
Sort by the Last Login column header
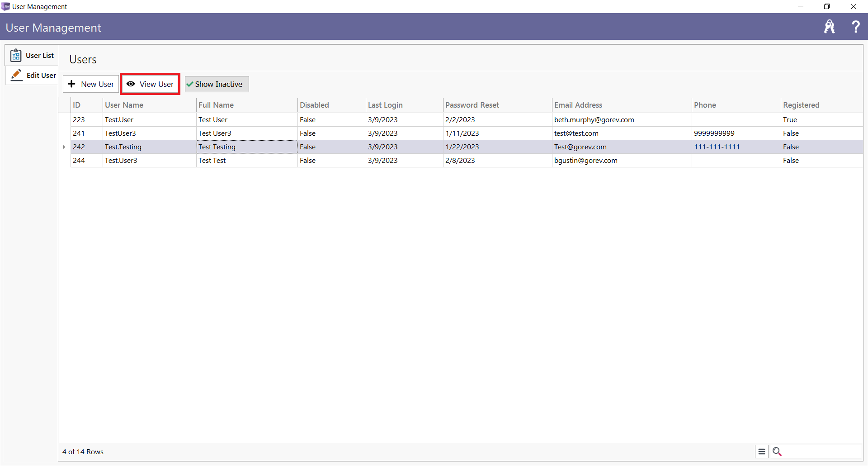coord(404,105)
